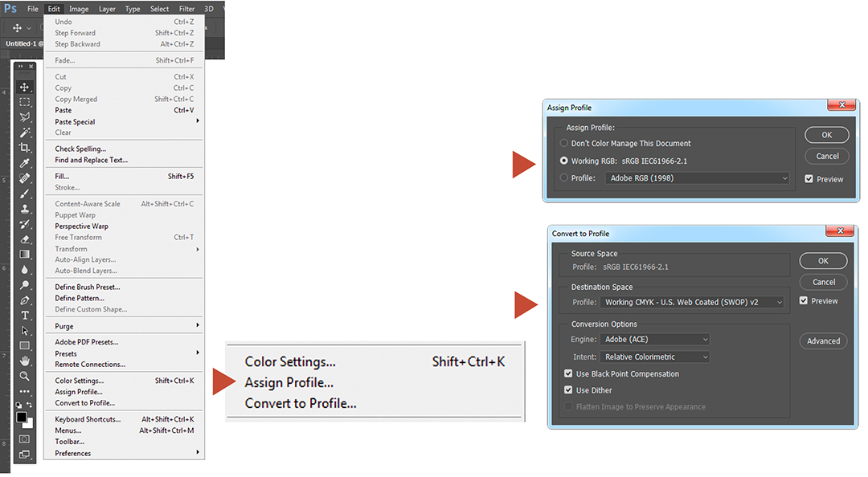This screenshot has height=477, width=868.
Task: Click the Advanced button
Action: coord(823,341)
